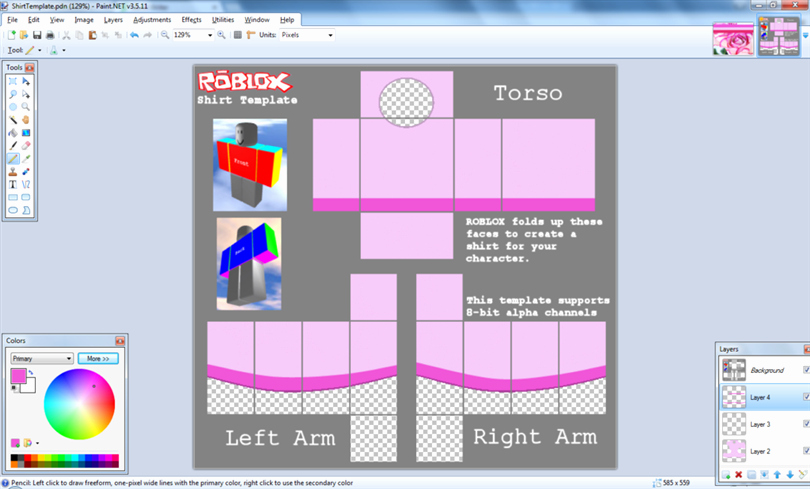This screenshot has height=489, width=810.
Task: Open the Effects menu
Action: (x=191, y=20)
